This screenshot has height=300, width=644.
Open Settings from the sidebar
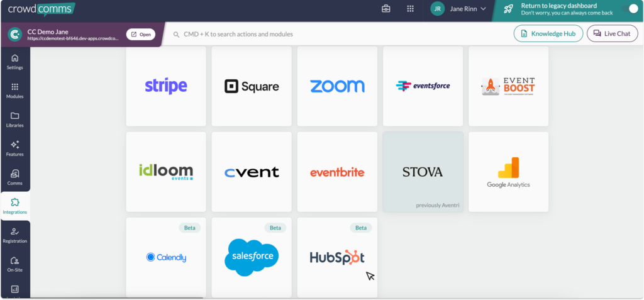click(x=15, y=62)
